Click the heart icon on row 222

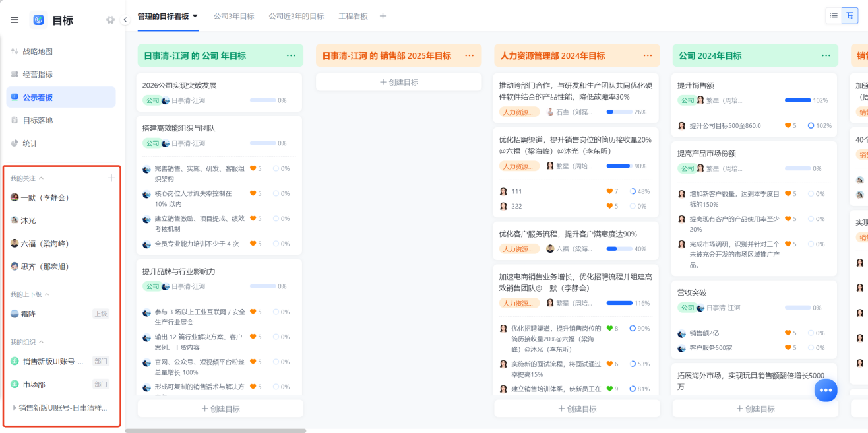pos(610,206)
